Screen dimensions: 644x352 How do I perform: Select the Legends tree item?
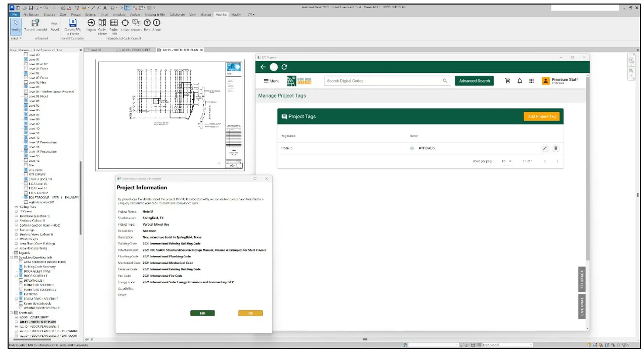pos(24,253)
